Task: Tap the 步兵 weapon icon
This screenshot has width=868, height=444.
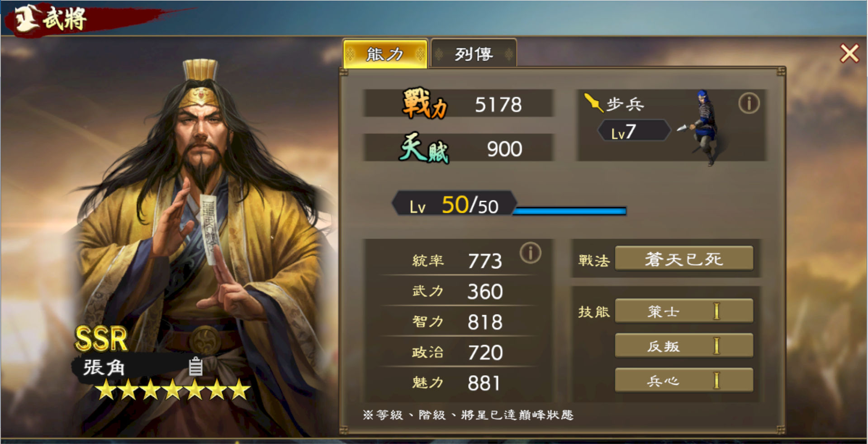Action: click(x=593, y=103)
